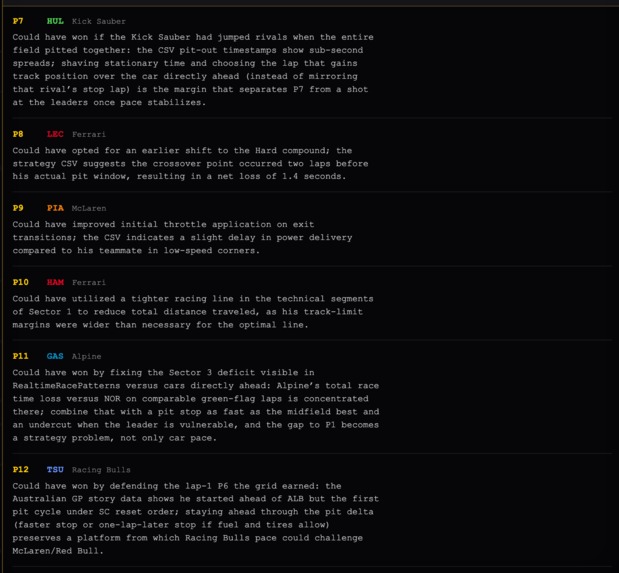This screenshot has width=619, height=573.
Task: Click the TSU paragraph about defending lap-1 P6
Action: [x=195, y=518]
